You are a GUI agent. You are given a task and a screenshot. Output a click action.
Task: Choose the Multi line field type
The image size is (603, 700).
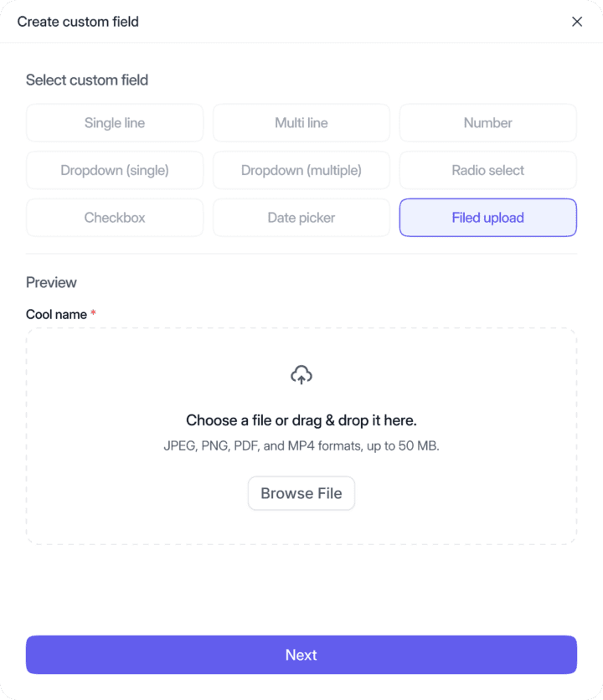(301, 123)
